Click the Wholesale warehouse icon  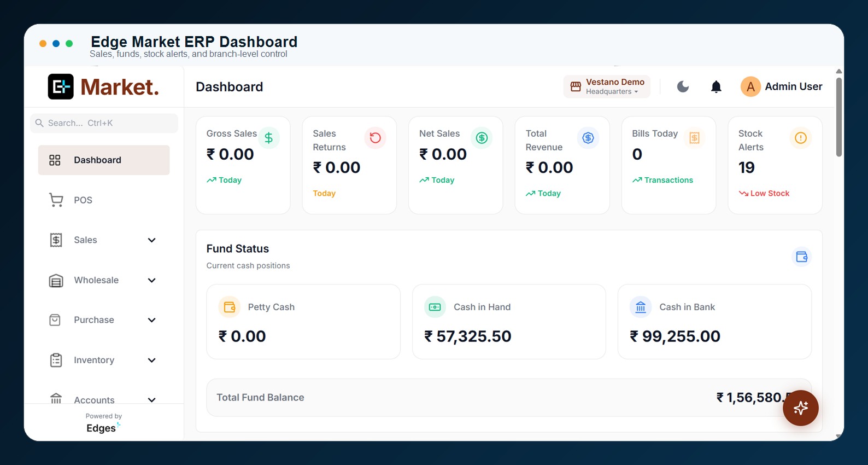[56, 281]
